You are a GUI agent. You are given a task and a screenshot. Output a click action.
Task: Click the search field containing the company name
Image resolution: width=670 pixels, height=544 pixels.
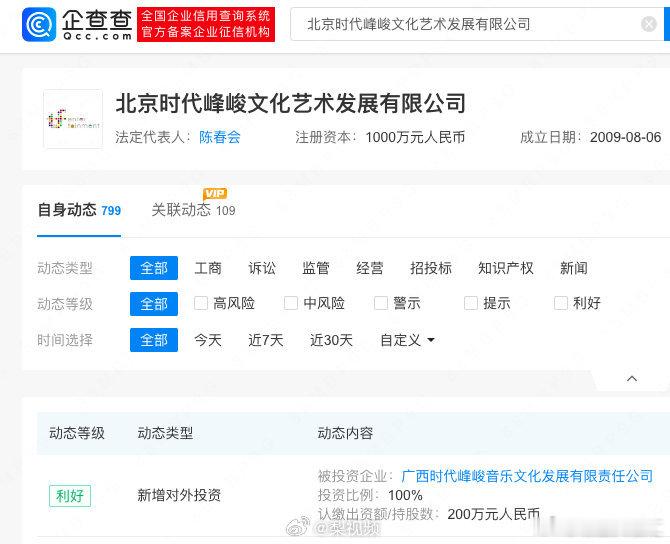(x=477, y=24)
